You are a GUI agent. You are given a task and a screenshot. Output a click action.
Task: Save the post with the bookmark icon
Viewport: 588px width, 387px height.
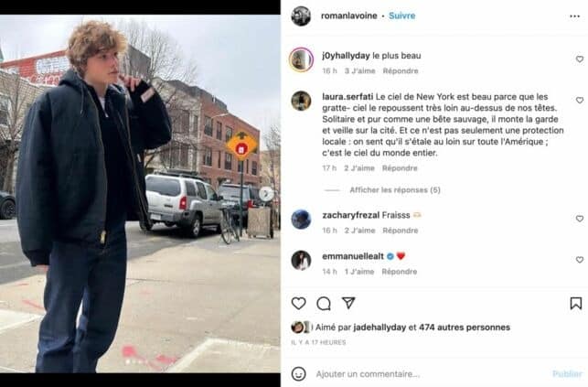click(575, 303)
